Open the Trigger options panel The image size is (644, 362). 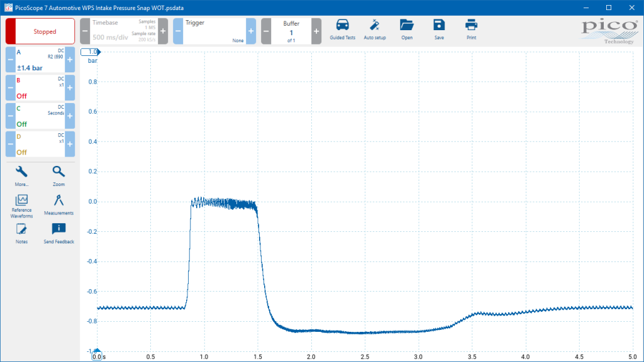pos(214,31)
